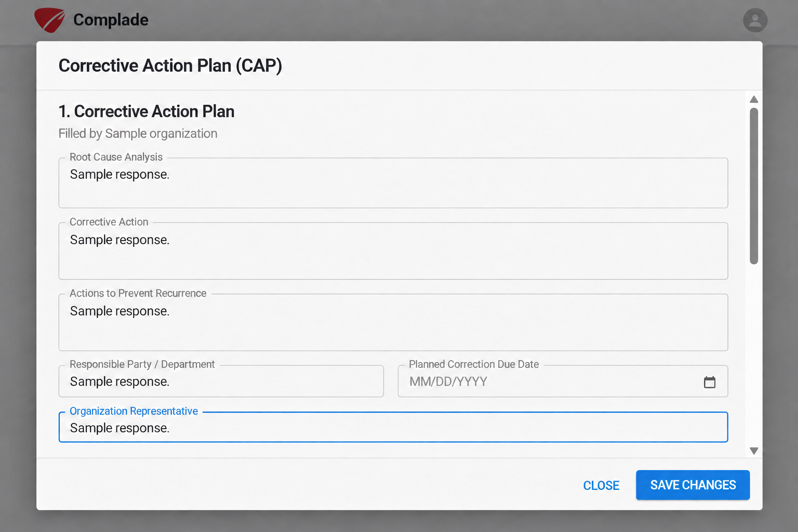Click the Responsible Party / Department field
This screenshot has width=798, height=532.
[221, 381]
